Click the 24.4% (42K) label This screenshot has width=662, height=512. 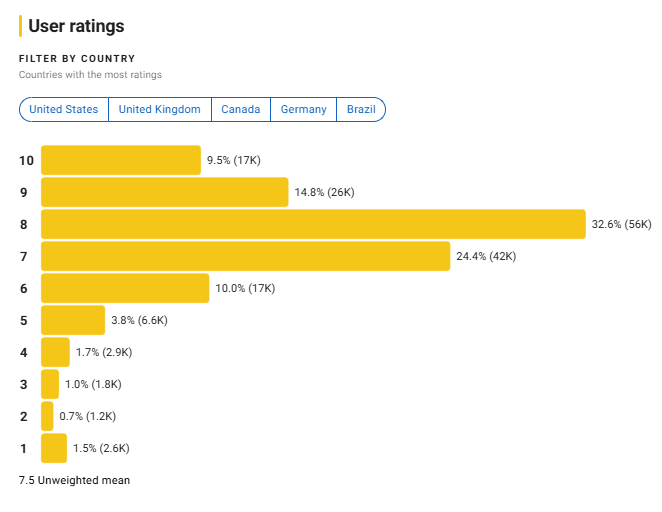486,256
